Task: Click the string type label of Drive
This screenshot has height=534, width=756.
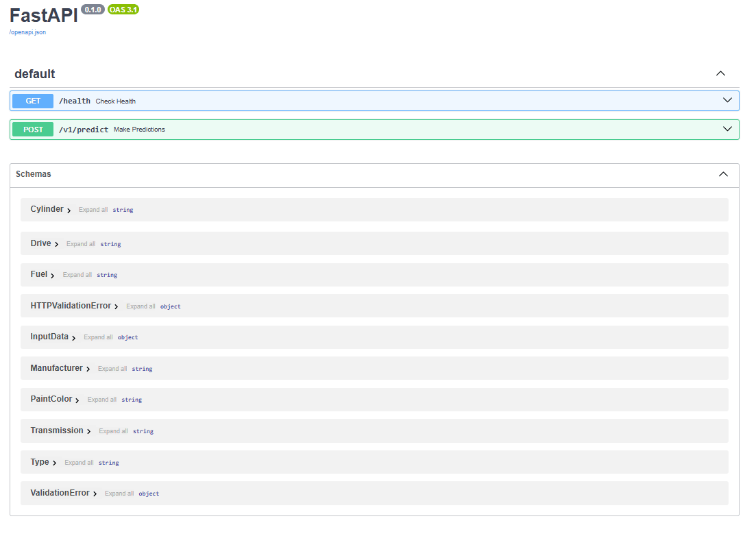Action: (x=111, y=245)
